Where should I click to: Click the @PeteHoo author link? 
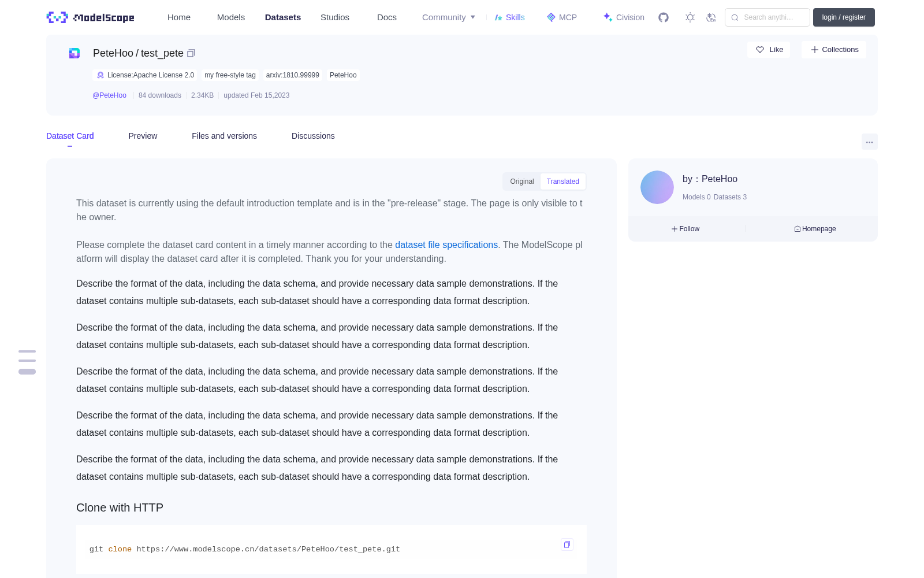click(109, 95)
